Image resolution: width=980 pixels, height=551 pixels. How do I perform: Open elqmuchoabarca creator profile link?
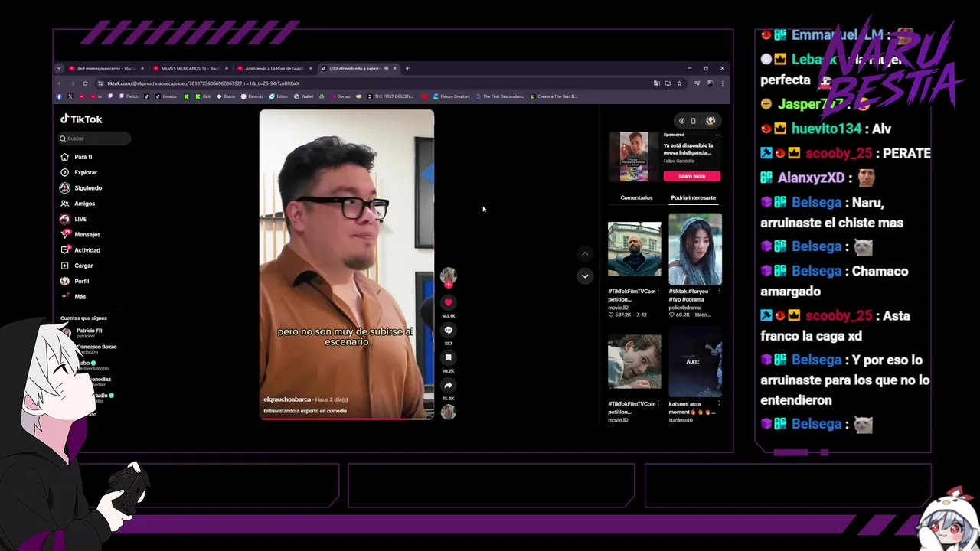(288, 399)
